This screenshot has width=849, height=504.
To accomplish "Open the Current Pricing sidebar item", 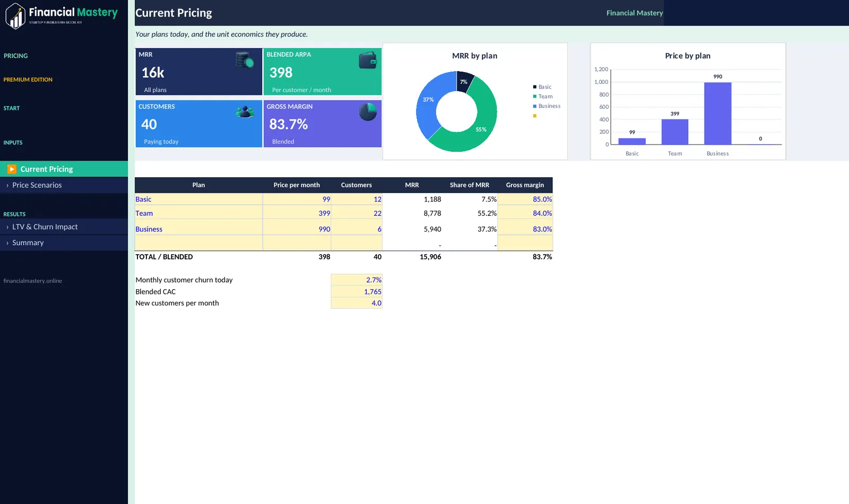I will tap(64, 169).
